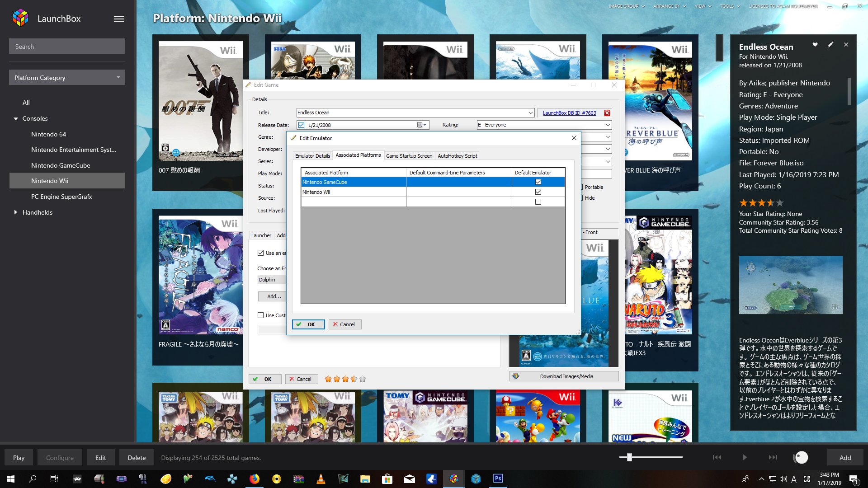Viewport: 868px width, 488px height.
Task: Open the Dolphin emulator chooser dropdown
Action: pyautogui.click(x=272, y=280)
